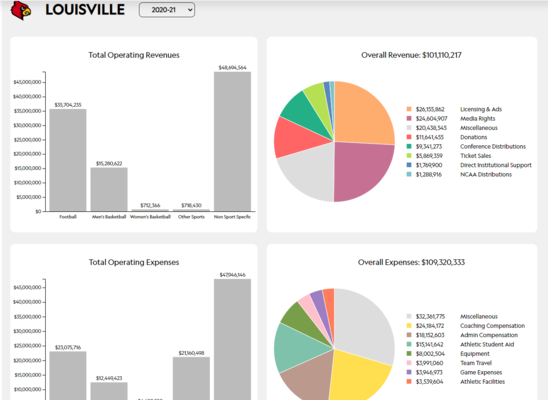Click the Louisville Cardinals logo icon

tap(21, 10)
